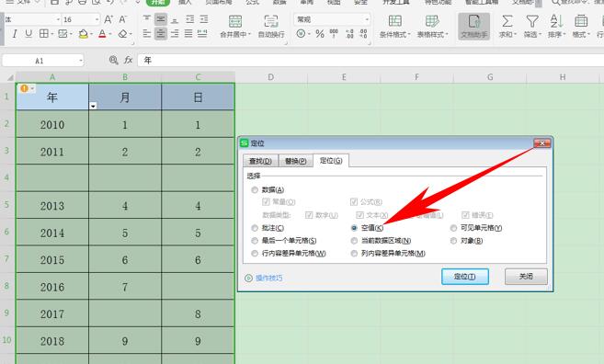This screenshot has width=604, height=364.
Task: Switch to the 查找(D) tab
Action: click(260, 161)
